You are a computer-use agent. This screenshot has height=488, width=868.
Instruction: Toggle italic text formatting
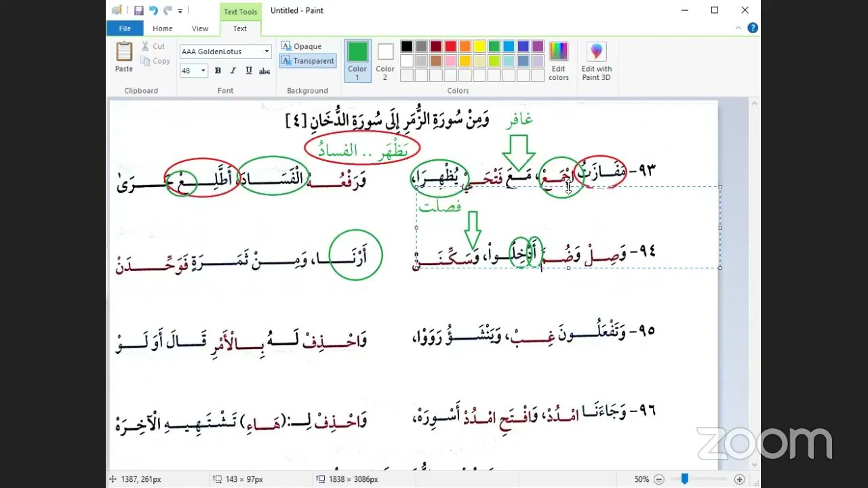click(233, 70)
